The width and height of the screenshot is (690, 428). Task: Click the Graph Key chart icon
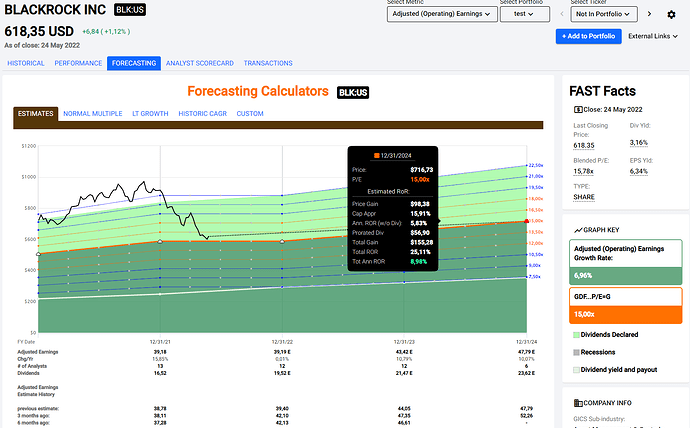point(578,230)
